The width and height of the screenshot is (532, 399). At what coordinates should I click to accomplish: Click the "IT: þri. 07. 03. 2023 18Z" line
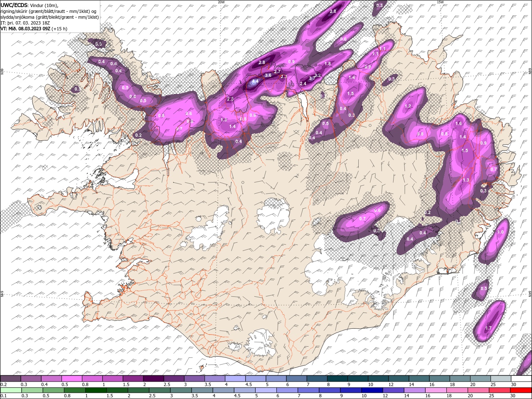pyautogui.click(x=25, y=23)
